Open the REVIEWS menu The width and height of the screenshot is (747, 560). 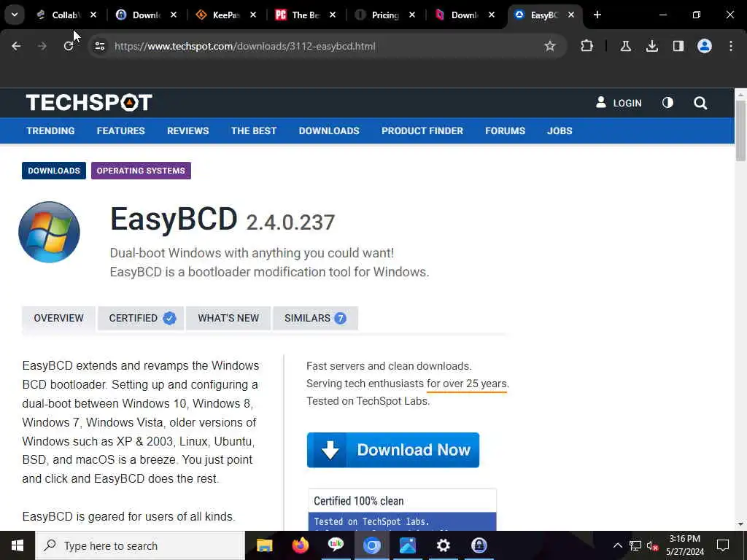pyautogui.click(x=187, y=131)
